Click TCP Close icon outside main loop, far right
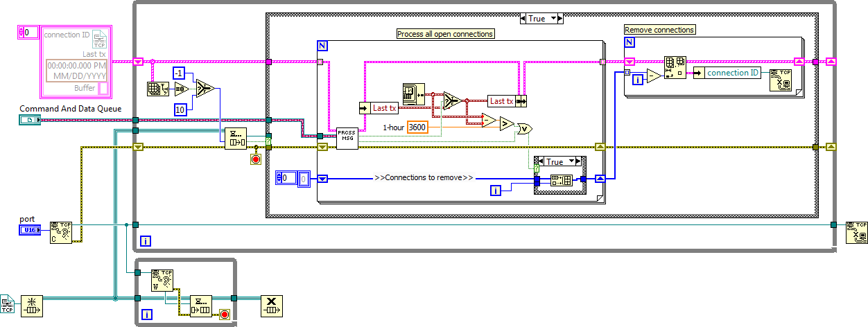The width and height of the screenshot is (868, 327). [x=857, y=233]
